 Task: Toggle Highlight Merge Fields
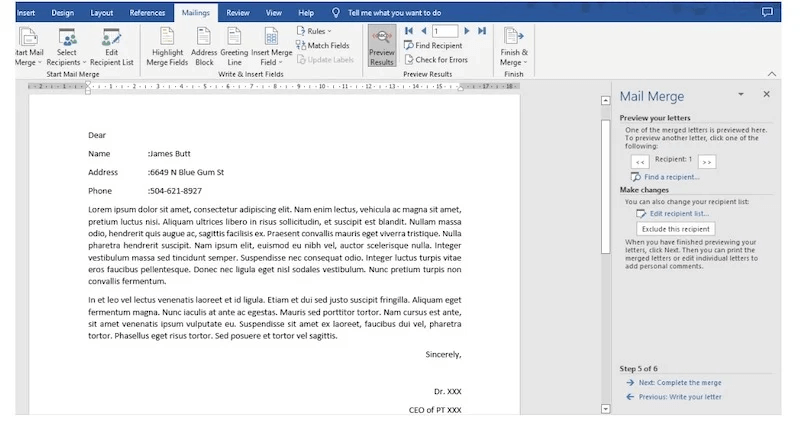[x=167, y=47]
